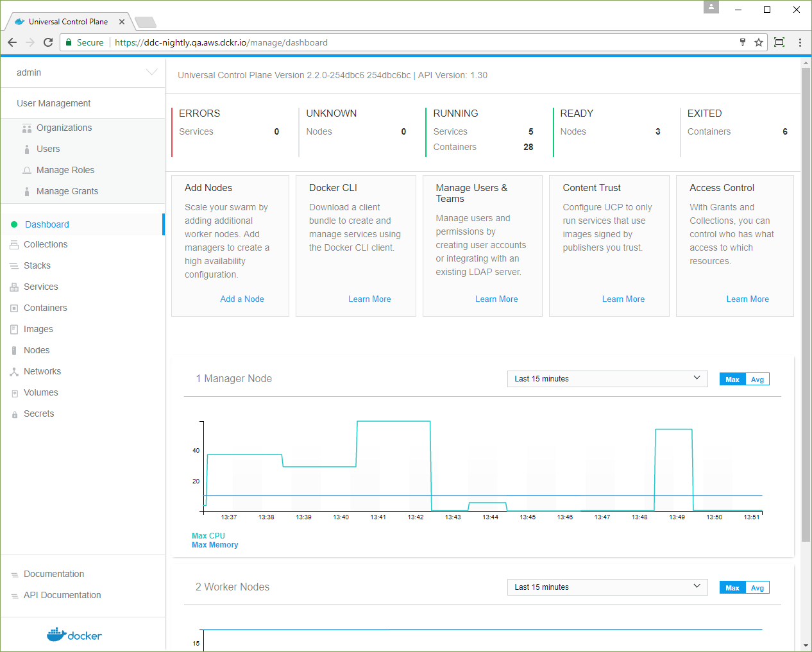Image resolution: width=812 pixels, height=652 pixels.
Task: Click the browser address bar
Action: click(257, 42)
